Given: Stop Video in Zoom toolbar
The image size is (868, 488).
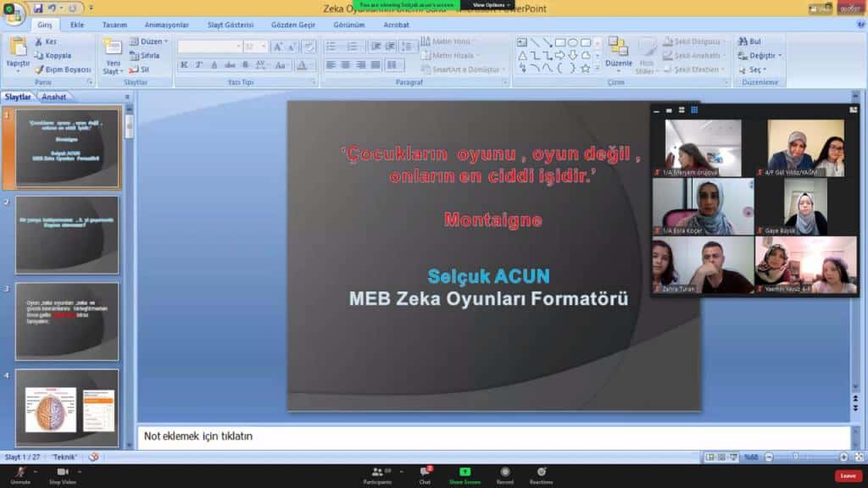Looking at the screenshot, I should pyautogui.click(x=63, y=476).
